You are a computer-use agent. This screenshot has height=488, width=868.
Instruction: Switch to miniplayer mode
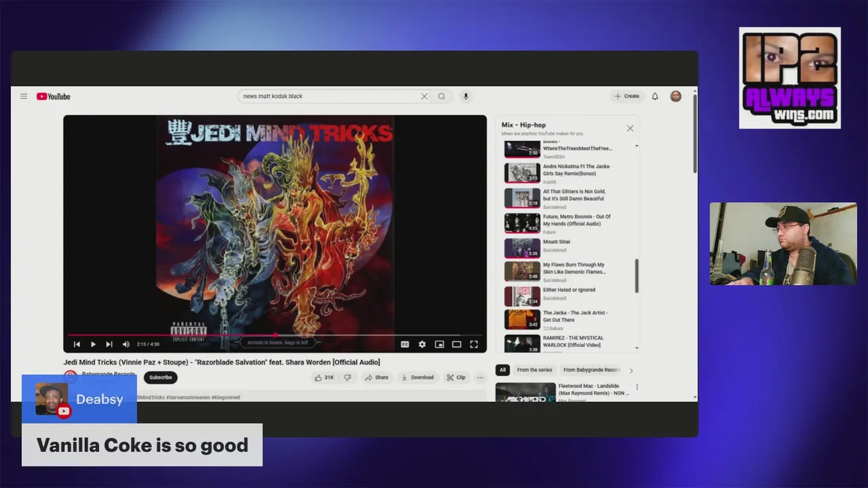[439, 344]
